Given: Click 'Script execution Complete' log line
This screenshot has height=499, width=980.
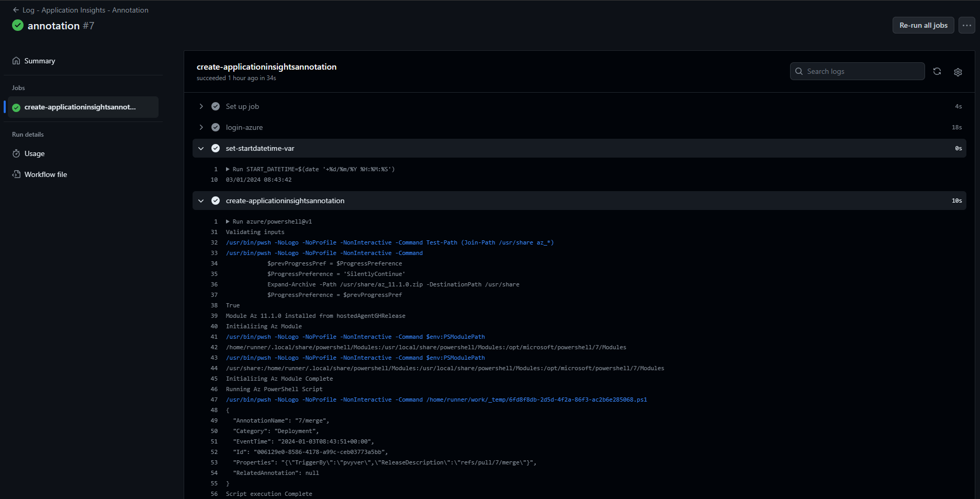Looking at the screenshot, I should pyautogui.click(x=269, y=494).
